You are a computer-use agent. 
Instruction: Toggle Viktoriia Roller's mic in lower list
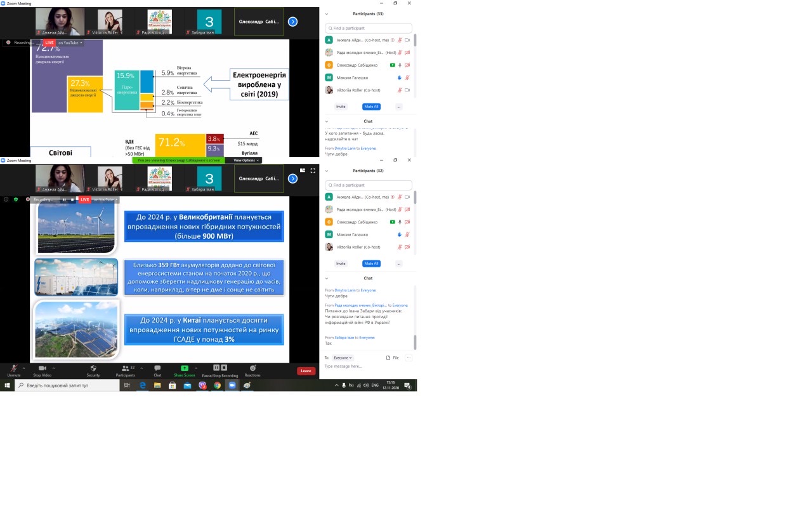pos(400,247)
